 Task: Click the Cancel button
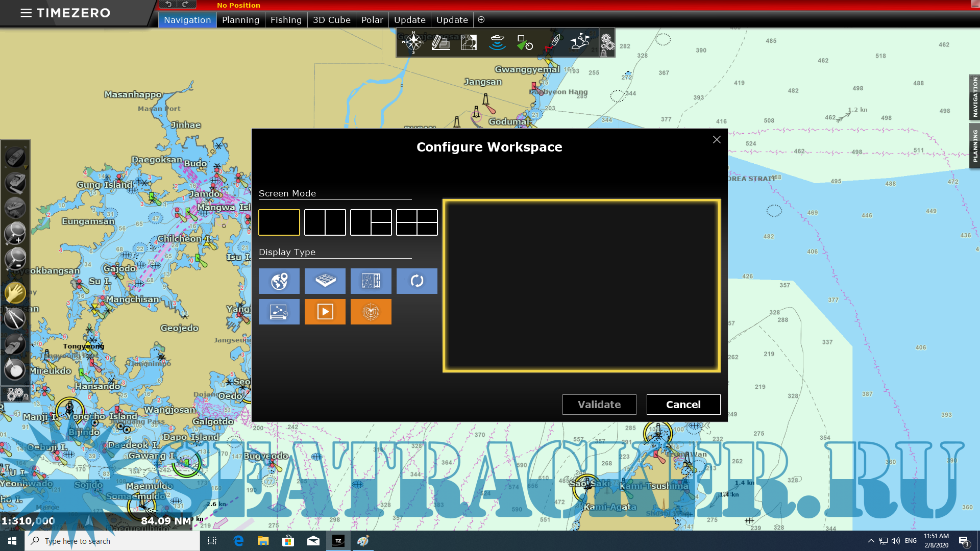(683, 405)
